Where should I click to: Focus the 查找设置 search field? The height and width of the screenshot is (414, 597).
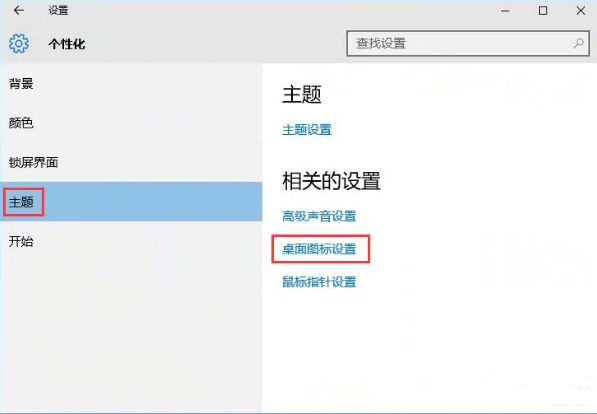pos(468,43)
